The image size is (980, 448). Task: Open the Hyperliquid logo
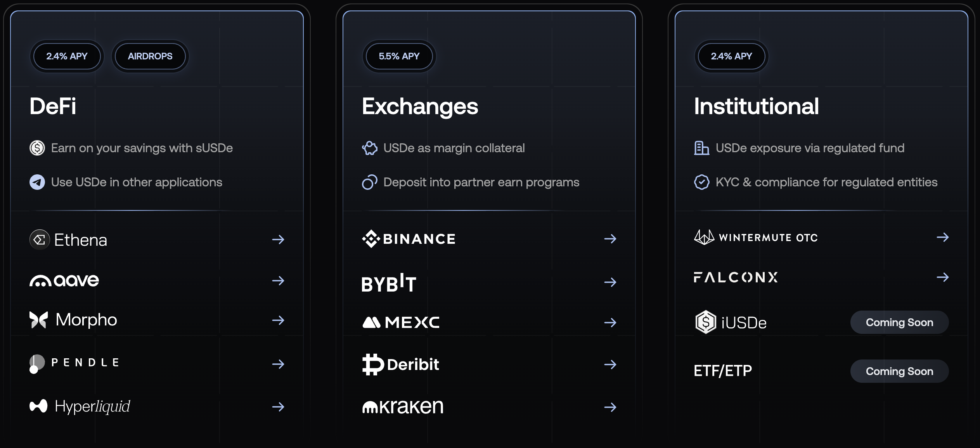point(38,406)
